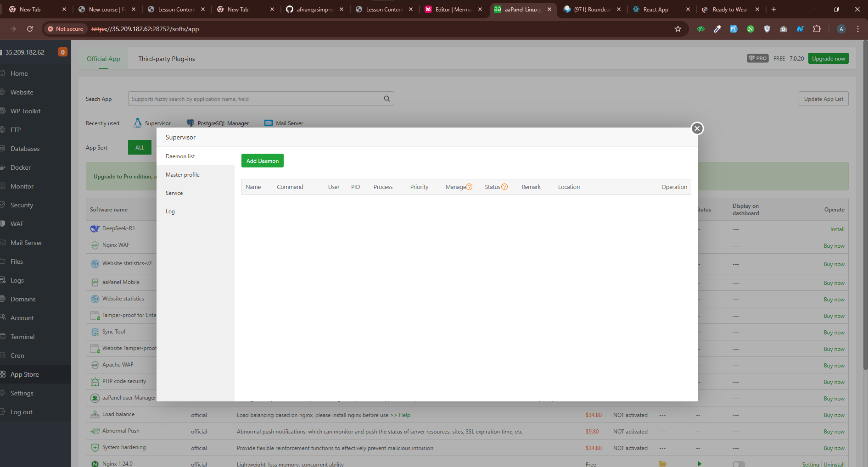This screenshot has height=467, width=868.
Task: Click the Sync Tool app icon
Action: (x=95, y=332)
